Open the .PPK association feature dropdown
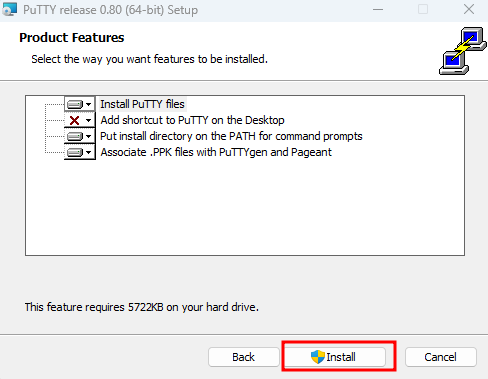This screenshot has height=379, width=488. (x=80, y=152)
